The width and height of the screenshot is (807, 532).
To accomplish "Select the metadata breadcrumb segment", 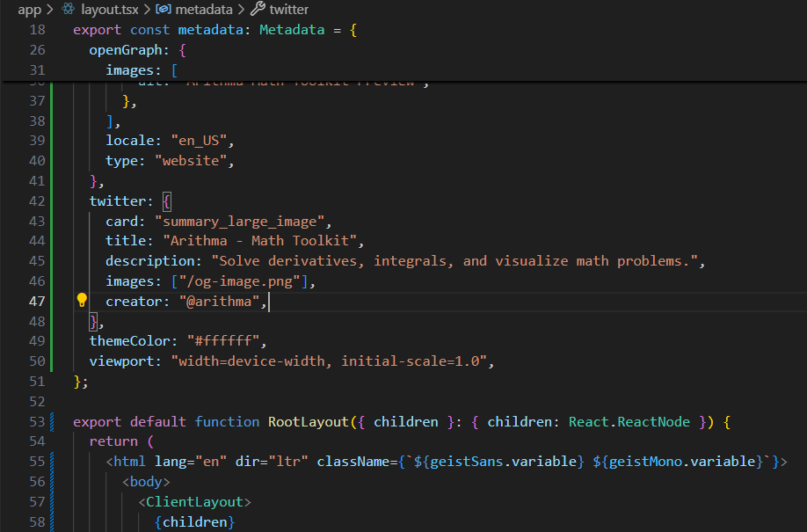I will point(204,10).
